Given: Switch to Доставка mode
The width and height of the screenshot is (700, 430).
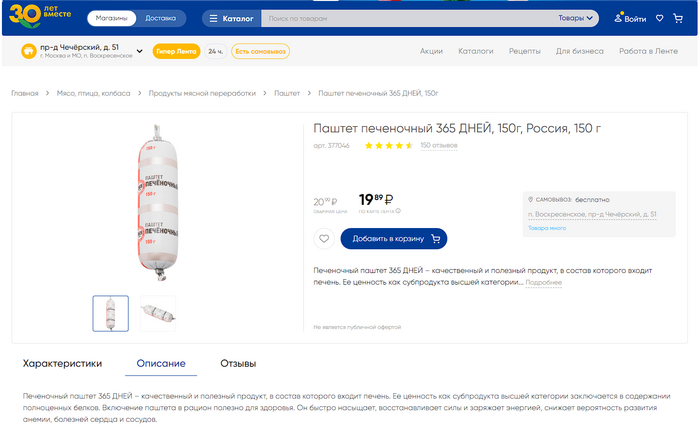Looking at the screenshot, I should click(160, 18).
